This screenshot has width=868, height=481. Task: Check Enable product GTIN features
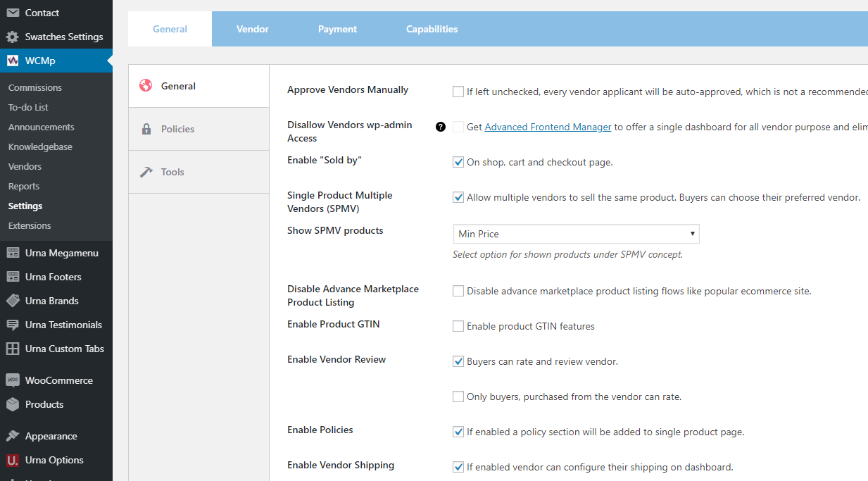point(458,326)
